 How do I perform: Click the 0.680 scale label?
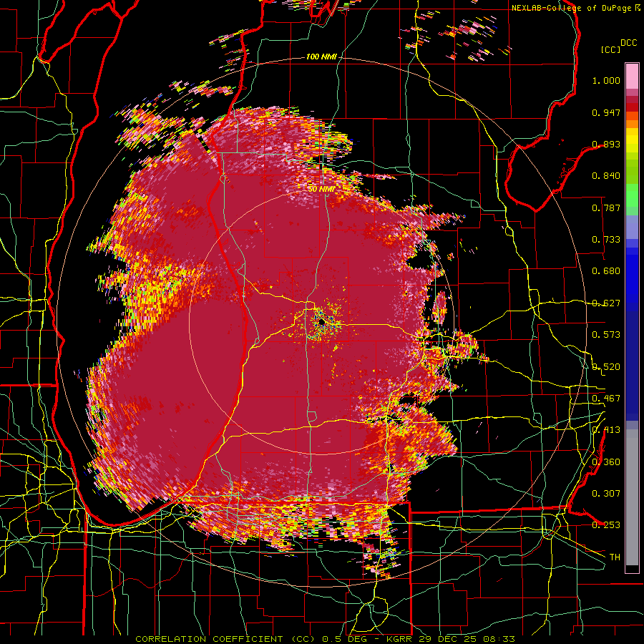tap(606, 271)
